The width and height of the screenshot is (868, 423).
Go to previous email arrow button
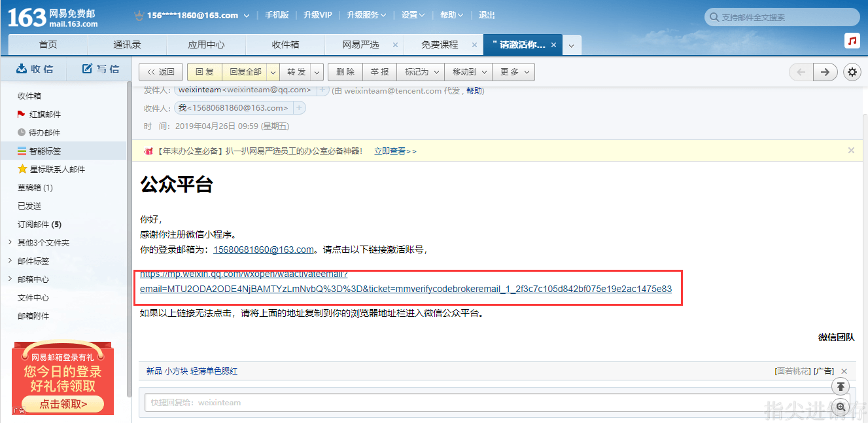coord(801,72)
